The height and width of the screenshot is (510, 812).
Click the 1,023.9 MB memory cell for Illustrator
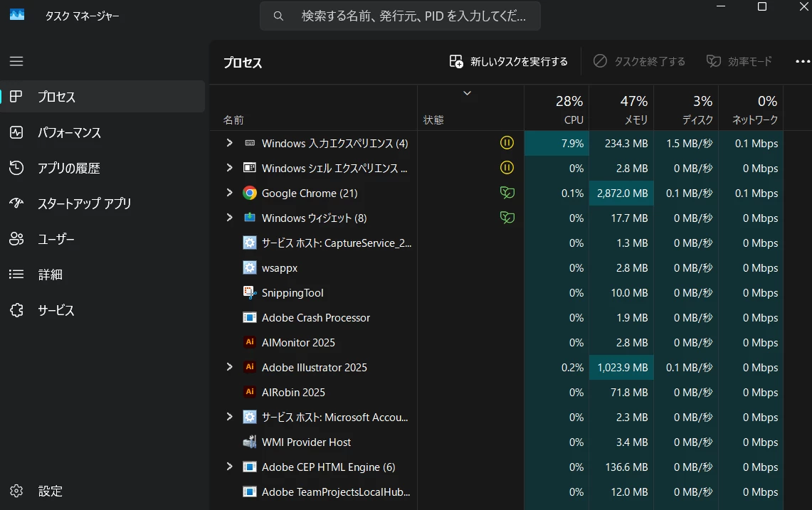pyautogui.click(x=621, y=367)
